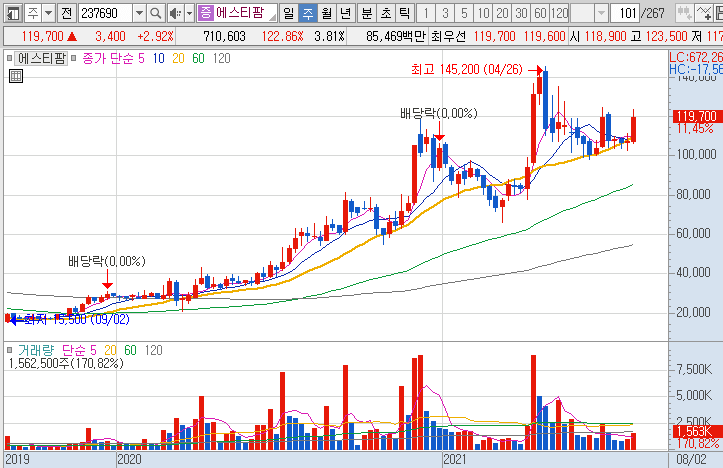Click the high price 123,500

point(666,36)
